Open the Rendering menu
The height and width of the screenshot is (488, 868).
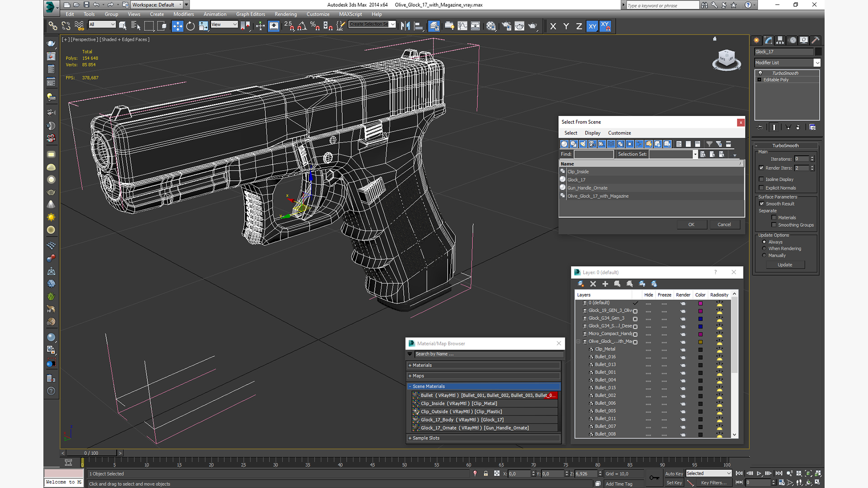(x=286, y=14)
